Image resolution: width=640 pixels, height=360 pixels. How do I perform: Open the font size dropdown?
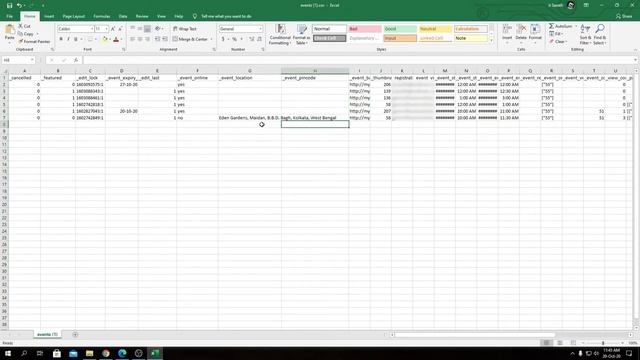pos(107,29)
